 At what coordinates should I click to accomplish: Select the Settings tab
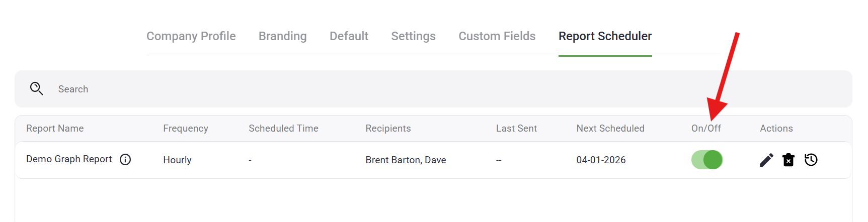(413, 36)
